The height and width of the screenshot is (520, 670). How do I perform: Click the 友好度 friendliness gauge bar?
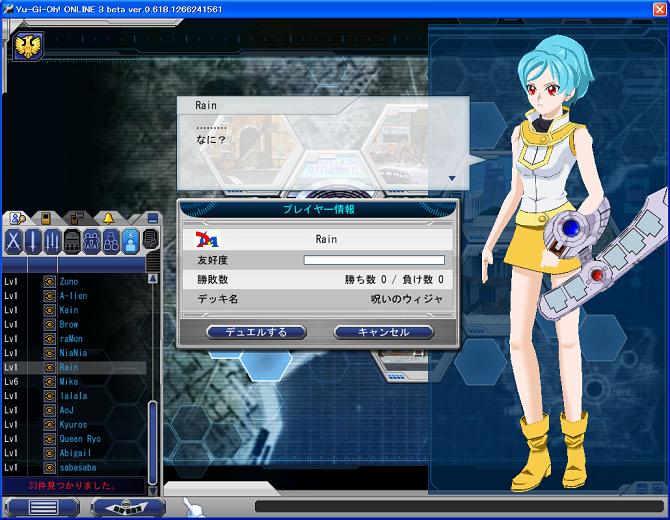click(x=374, y=260)
